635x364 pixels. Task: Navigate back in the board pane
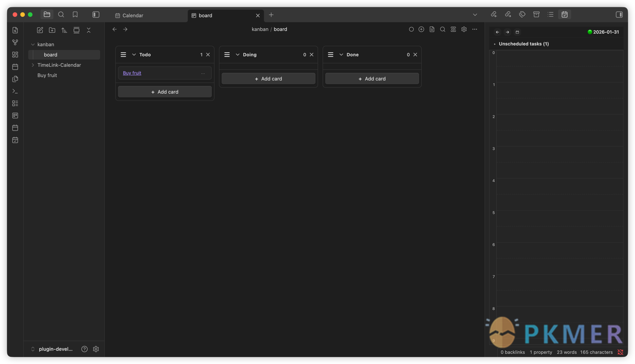(x=115, y=29)
